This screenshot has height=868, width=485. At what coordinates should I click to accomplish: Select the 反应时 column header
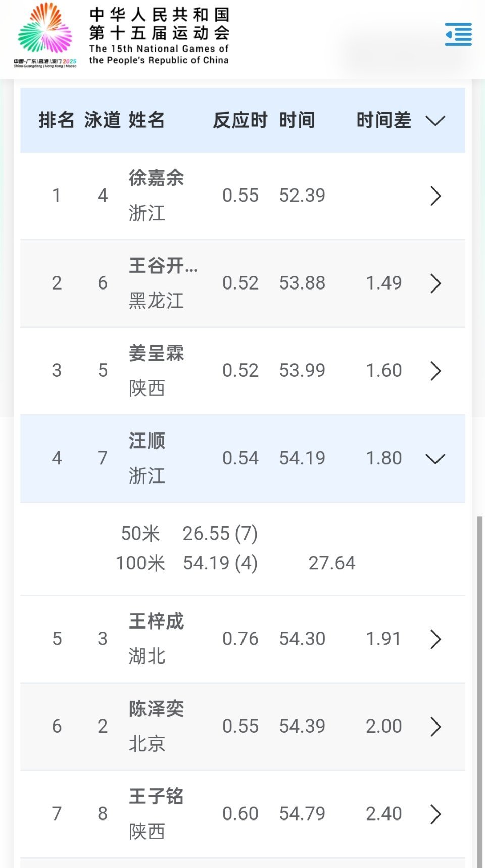[x=240, y=120]
